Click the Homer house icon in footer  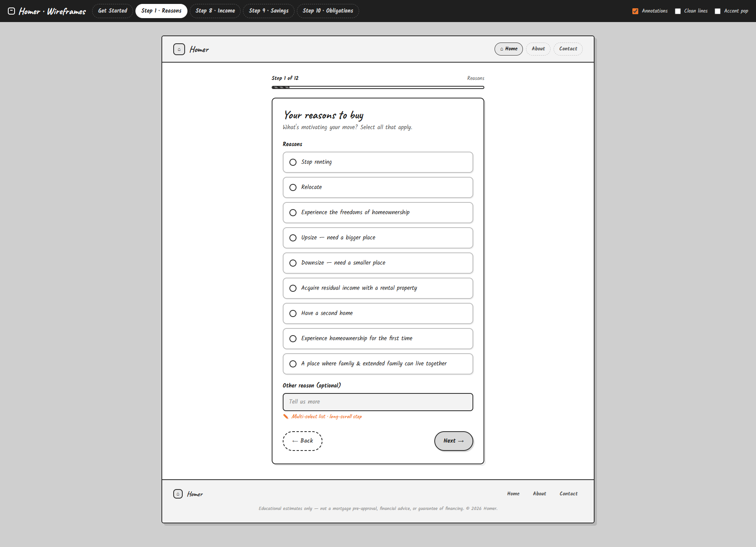tap(178, 494)
